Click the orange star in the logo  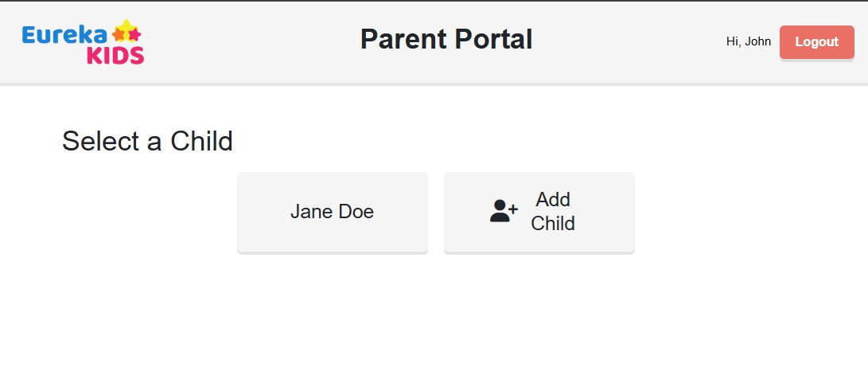[x=119, y=35]
